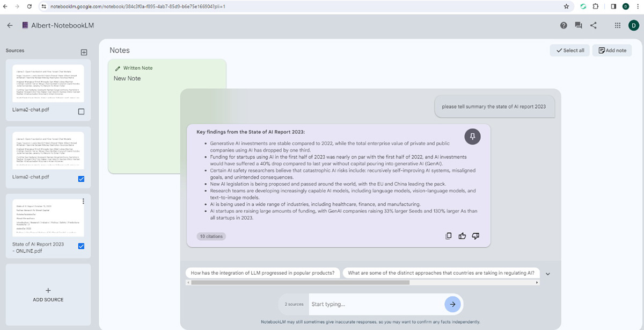
Task: Open the Chrome profile avatar D
Action: pyautogui.click(x=626, y=6)
